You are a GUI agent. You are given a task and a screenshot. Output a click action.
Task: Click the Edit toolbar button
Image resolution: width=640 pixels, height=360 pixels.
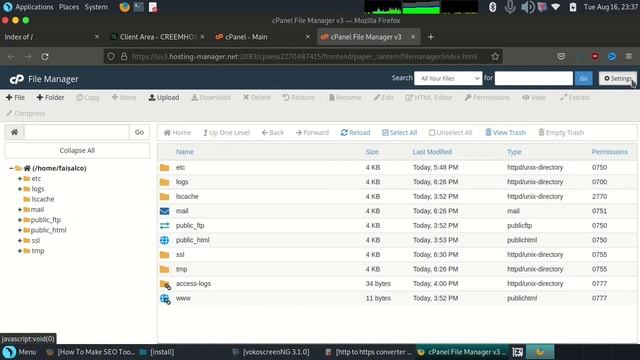384,98
